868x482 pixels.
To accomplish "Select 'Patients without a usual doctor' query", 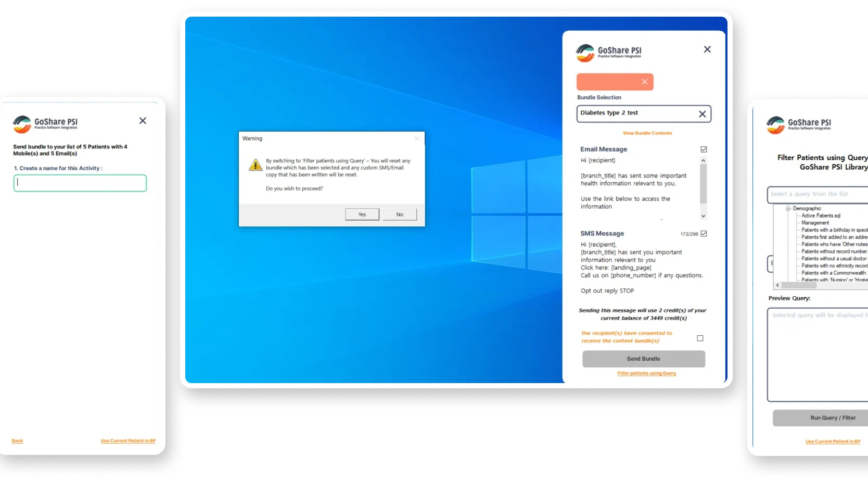I will (835, 259).
